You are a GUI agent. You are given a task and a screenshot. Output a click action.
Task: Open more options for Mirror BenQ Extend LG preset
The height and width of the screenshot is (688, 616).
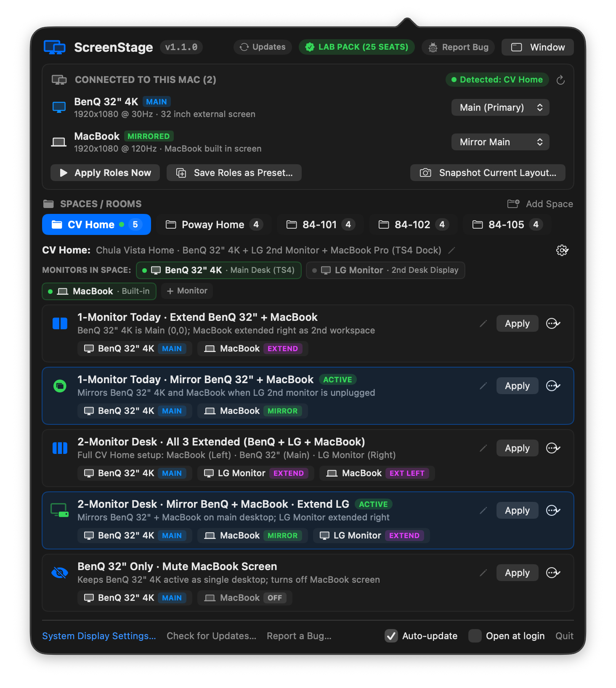[553, 510]
